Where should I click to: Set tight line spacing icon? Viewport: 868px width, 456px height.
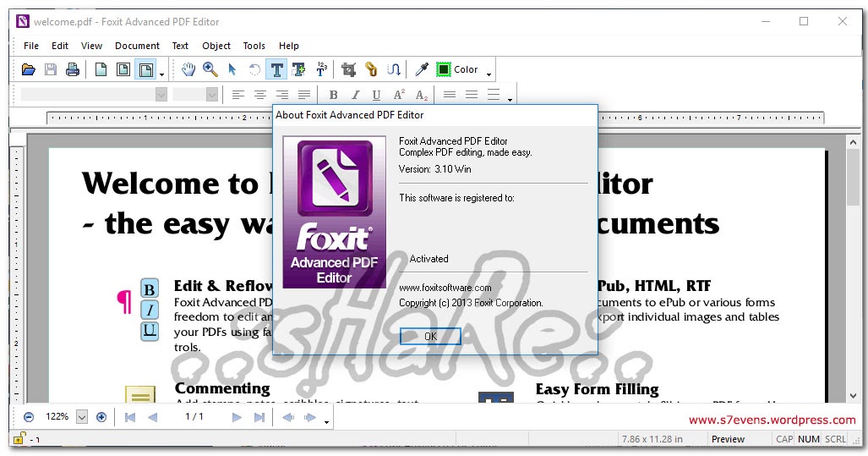450,96
